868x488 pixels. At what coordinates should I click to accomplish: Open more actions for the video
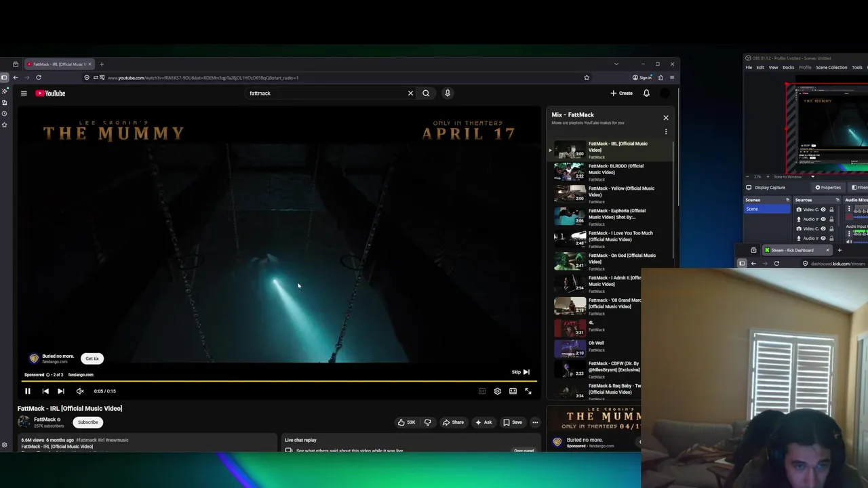pos(535,422)
